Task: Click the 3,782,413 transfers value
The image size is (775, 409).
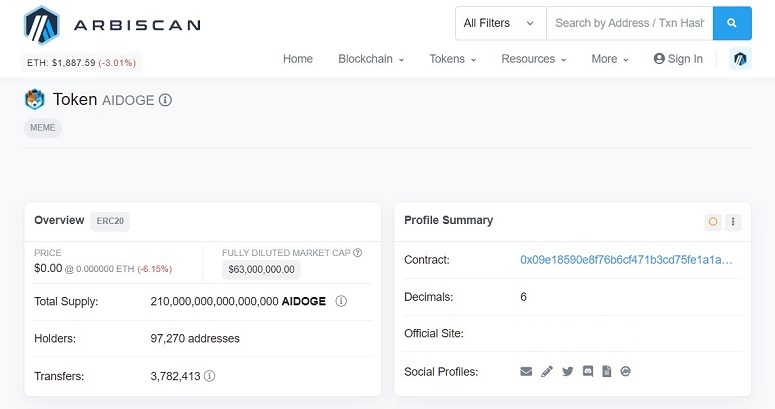Action: [x=175, y=376]
